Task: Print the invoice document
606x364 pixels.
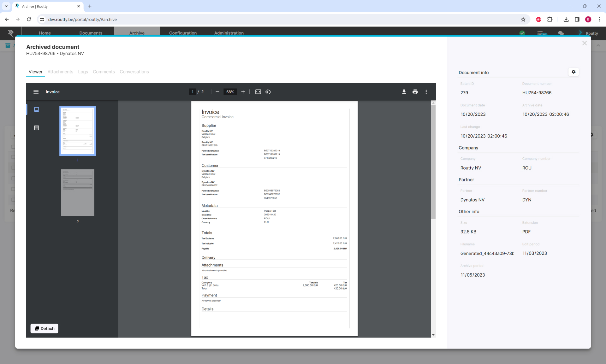Action: coord(415,92)
